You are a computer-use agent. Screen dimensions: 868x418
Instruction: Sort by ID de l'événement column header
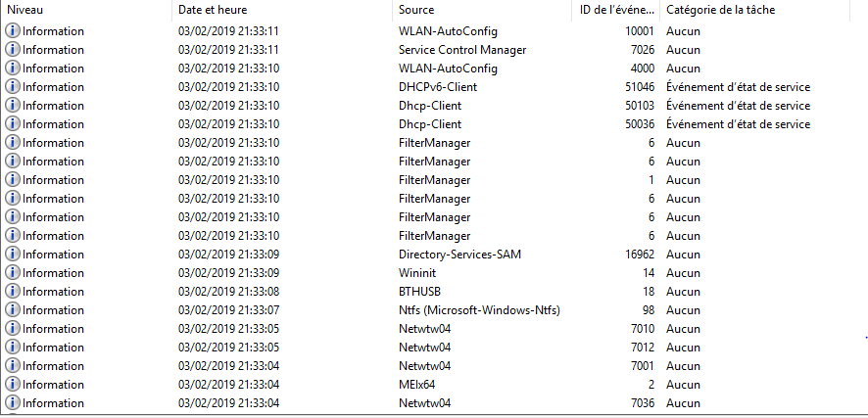click(616, 10)
